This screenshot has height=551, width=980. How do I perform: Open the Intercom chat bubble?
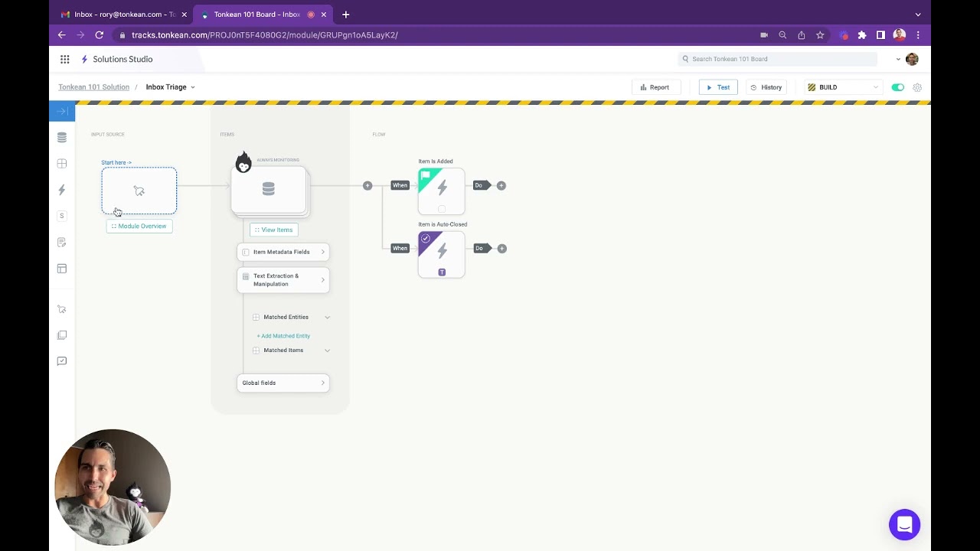click(904, 524)
